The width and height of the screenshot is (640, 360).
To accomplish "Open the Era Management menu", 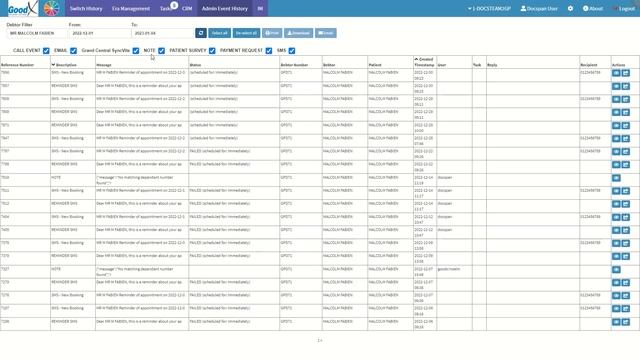I will click(x=131, y=9).
